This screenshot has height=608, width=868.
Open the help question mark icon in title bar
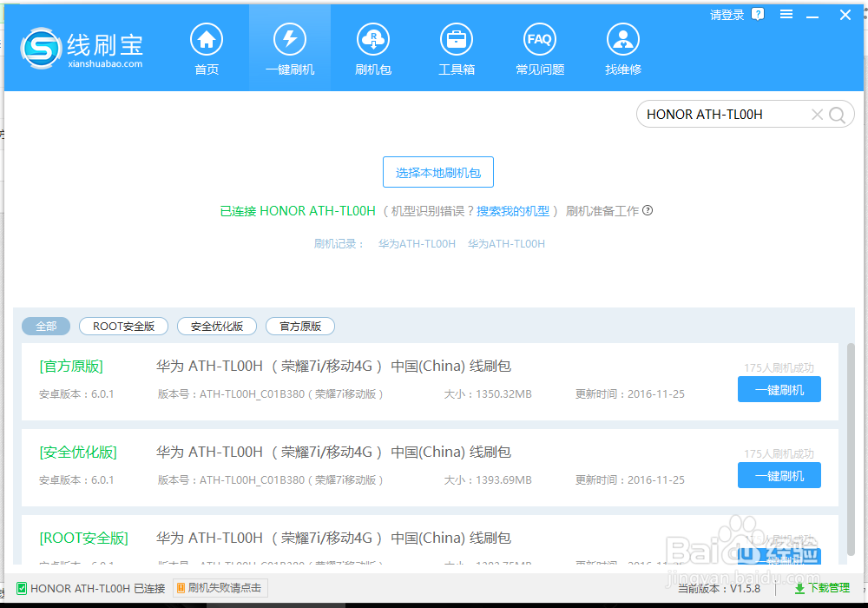tap(758, 14)
